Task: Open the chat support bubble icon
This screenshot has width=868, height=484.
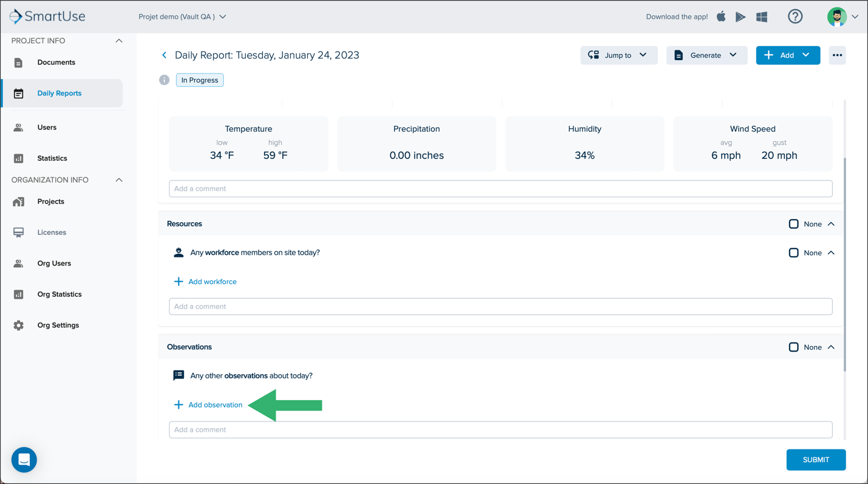Action: point(24,460)
